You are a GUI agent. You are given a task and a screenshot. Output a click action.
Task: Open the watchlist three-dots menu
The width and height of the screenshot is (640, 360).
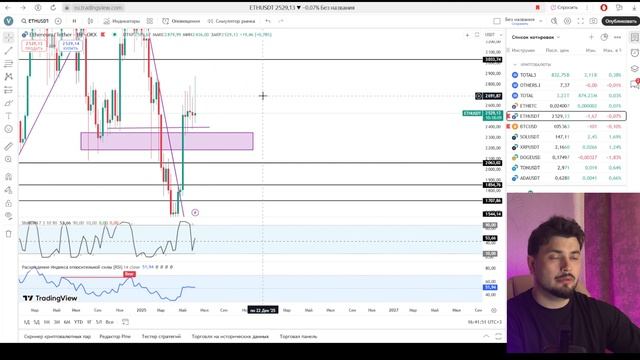pos(617,37)
